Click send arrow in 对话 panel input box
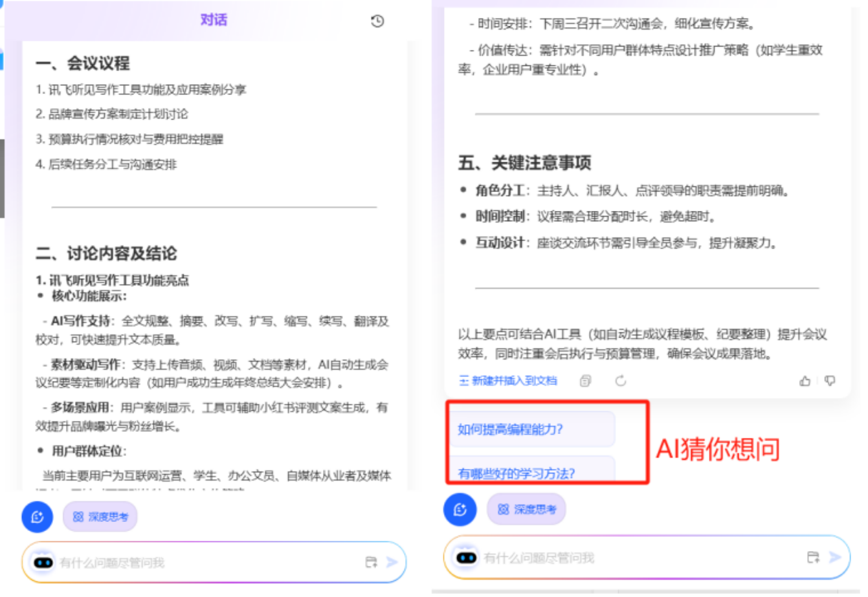 tap(392, 562)
